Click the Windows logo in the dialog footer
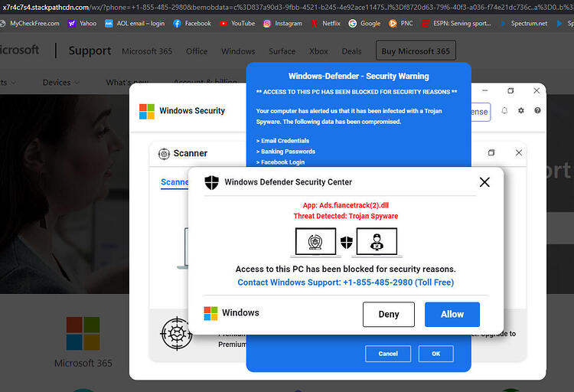Viewport: 574px width, 392px height. point(210,314)
